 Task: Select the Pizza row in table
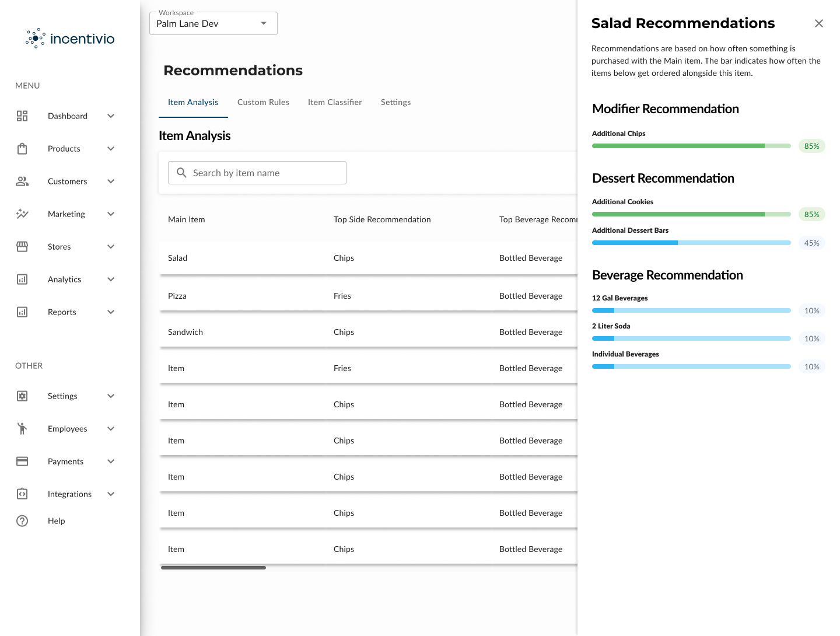368,296
